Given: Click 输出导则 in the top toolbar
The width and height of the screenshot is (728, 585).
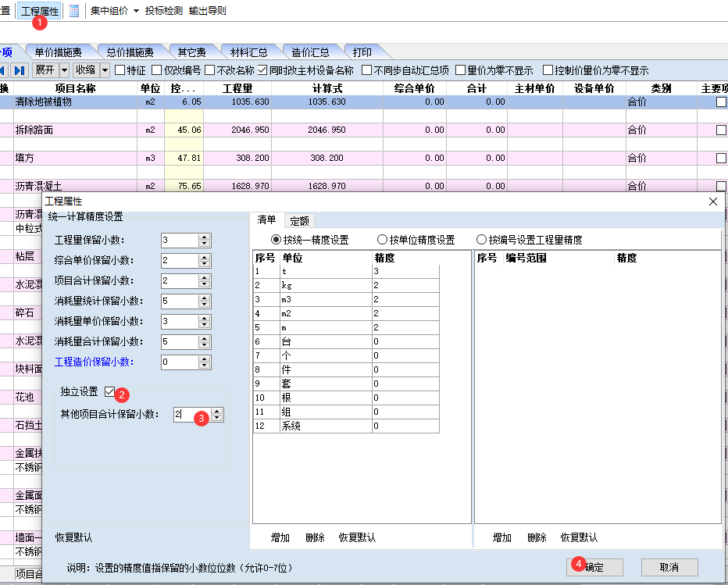Looking at the screenshot, I should 208,11.
